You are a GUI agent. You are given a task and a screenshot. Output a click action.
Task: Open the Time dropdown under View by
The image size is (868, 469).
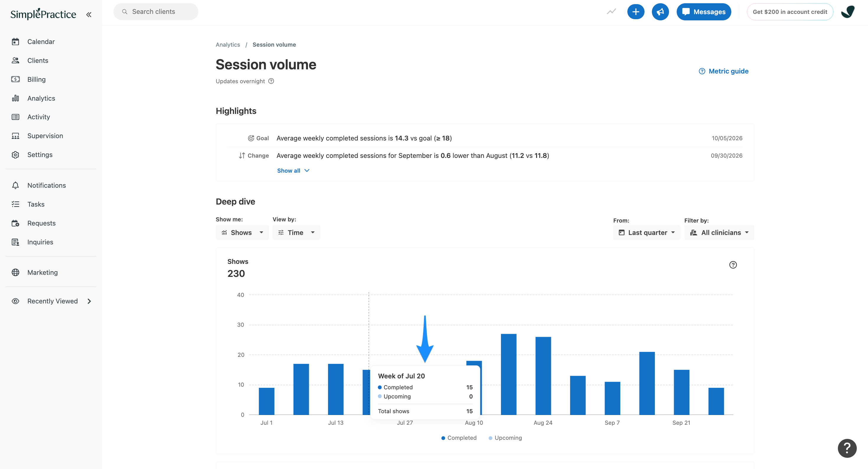(x=296, y=233)
